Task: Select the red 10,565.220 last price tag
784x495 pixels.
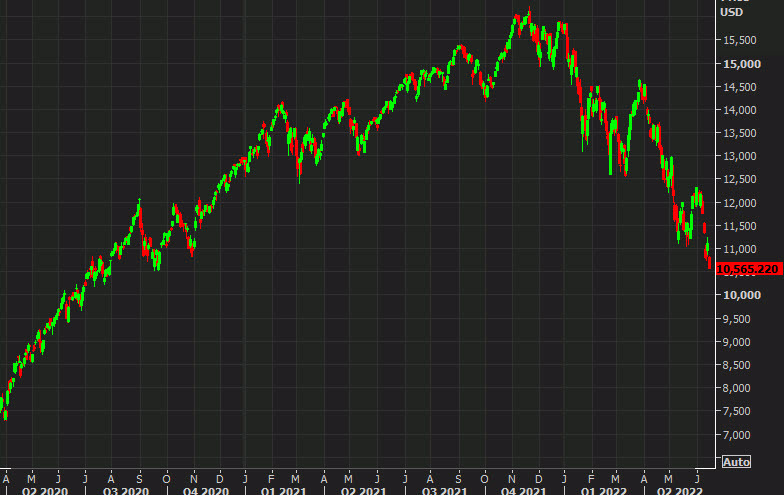Action: (x=749, y=269)
